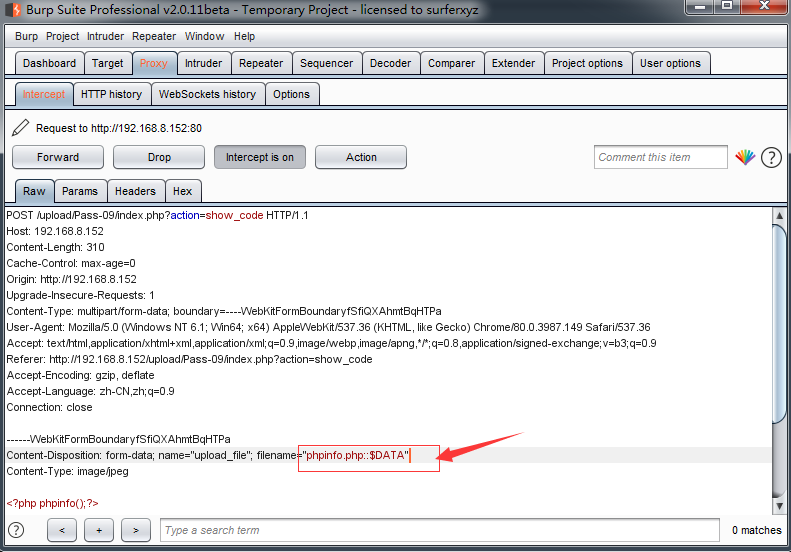
Task: Open the HTTP history sub-tab
Action: coord(111,94)
